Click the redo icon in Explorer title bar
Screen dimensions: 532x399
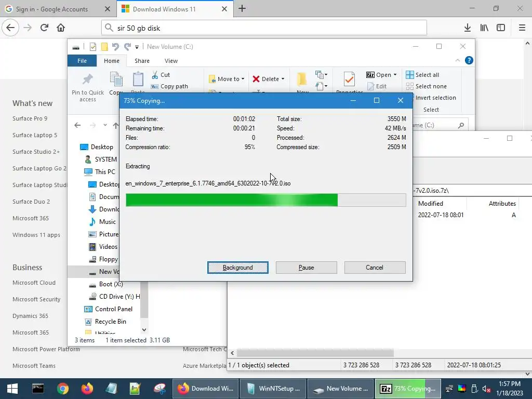coord(128,46)
